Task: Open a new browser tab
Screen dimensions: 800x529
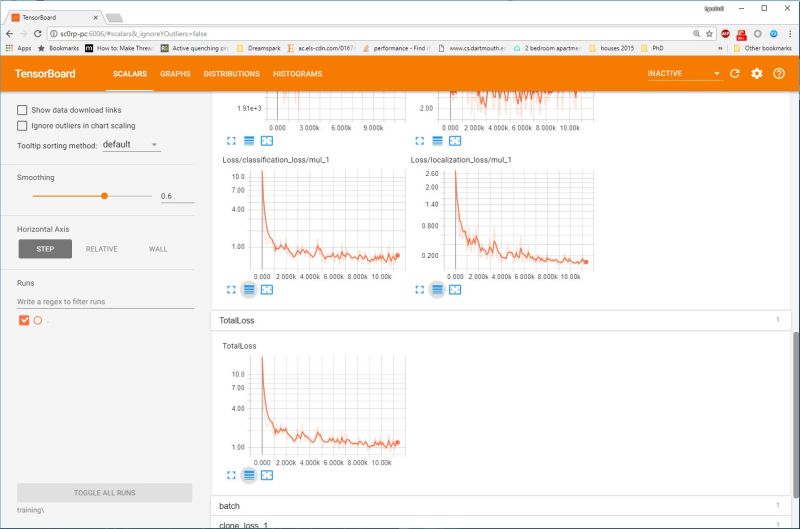Action: pyautogui.click(x=113, y=18)
